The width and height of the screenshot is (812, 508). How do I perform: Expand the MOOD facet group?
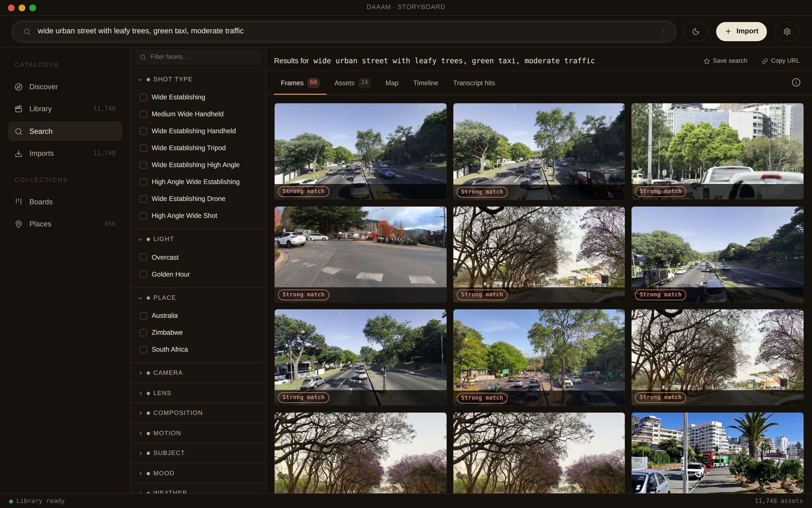click(x=198, y=473)
